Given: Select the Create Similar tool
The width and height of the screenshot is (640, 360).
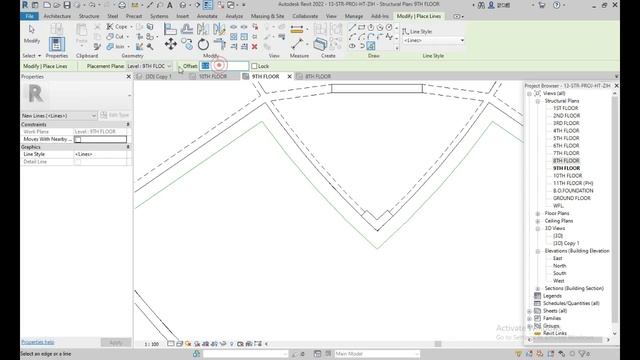Looking at the screenshot, I should [320, 44].
